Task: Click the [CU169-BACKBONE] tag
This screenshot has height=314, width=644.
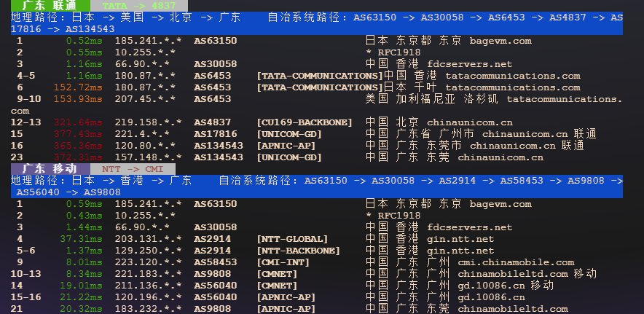Action: coord(305,122)
